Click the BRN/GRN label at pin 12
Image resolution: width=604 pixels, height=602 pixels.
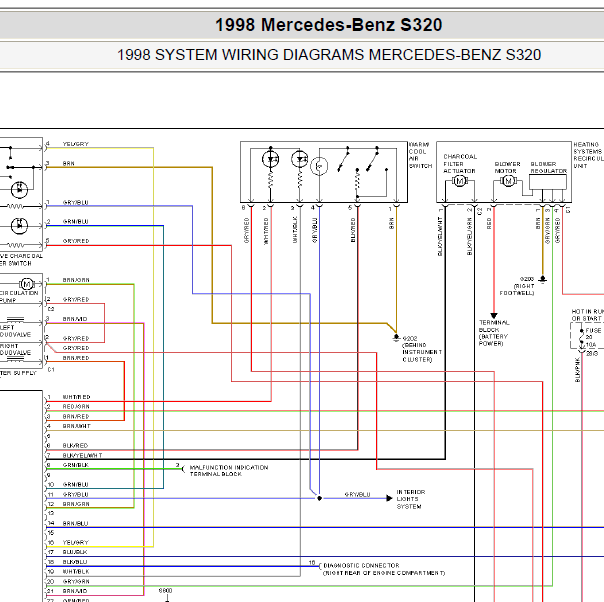point(76,504)
